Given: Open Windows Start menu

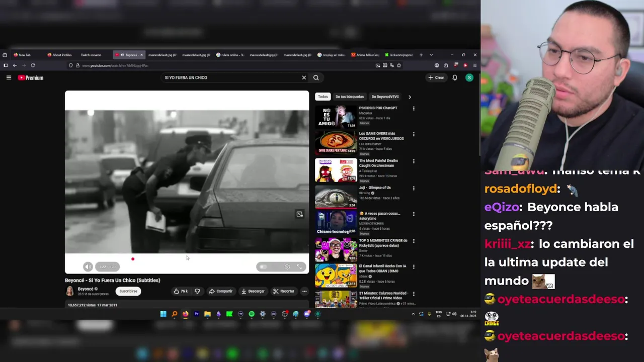Looking at the screenshot, I should (163, 314).
